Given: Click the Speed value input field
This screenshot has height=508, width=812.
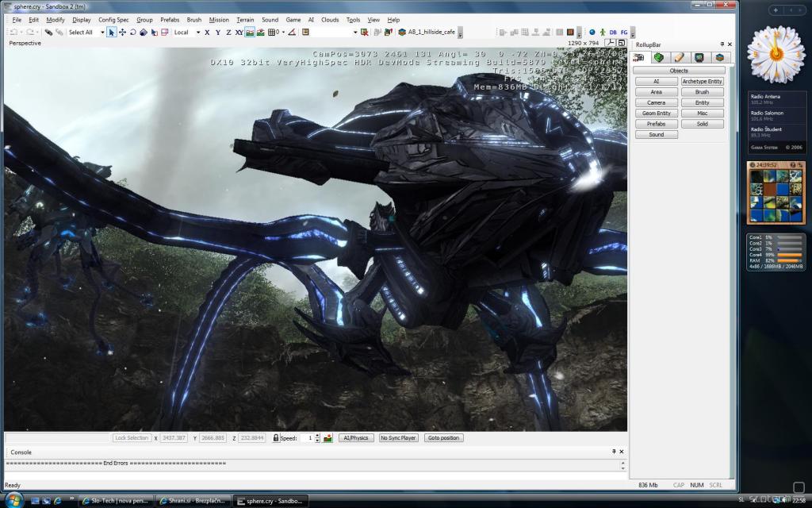Looking at the screenshot, I should (x=307, y=438).
